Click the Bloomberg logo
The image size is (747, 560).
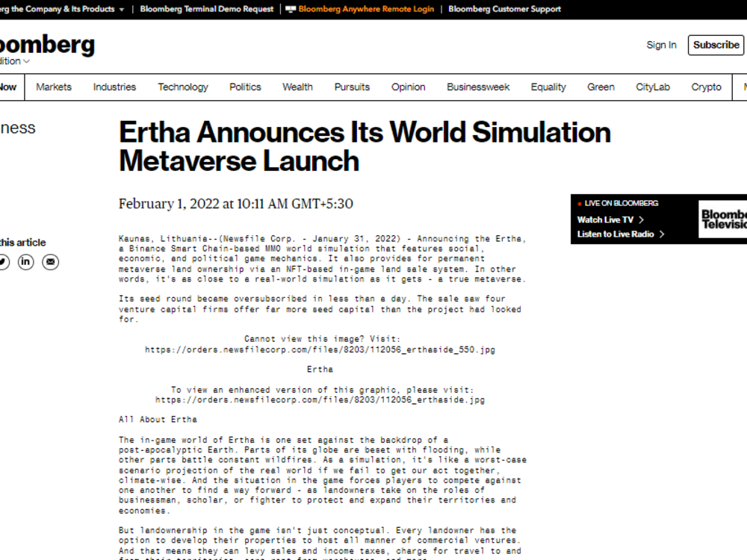pyautogui.click(x=47, y=45)
